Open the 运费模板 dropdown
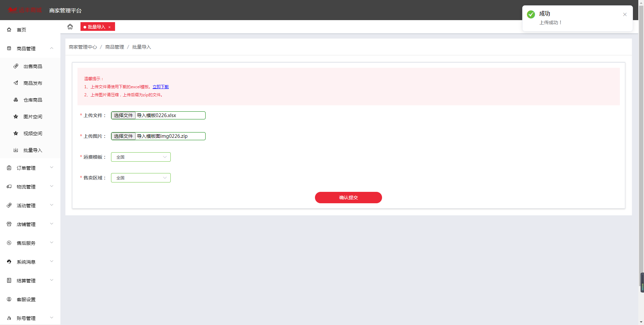 [141, 157]
